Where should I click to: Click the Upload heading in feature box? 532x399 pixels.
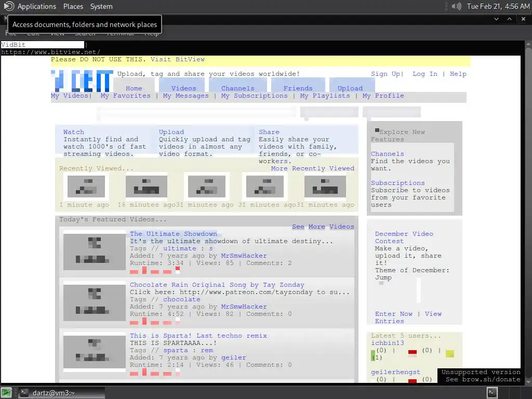(x=171, y=132)
